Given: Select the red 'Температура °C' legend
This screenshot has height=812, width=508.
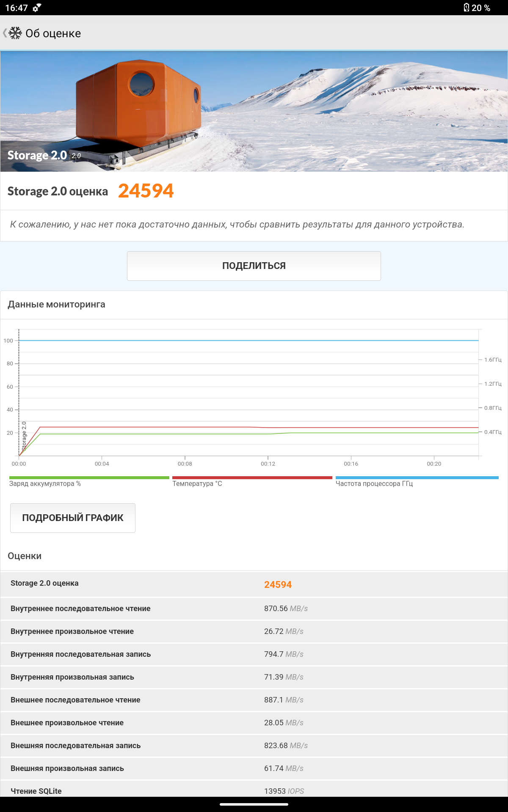Looking at the screenshot, I should tap(252, 482).
